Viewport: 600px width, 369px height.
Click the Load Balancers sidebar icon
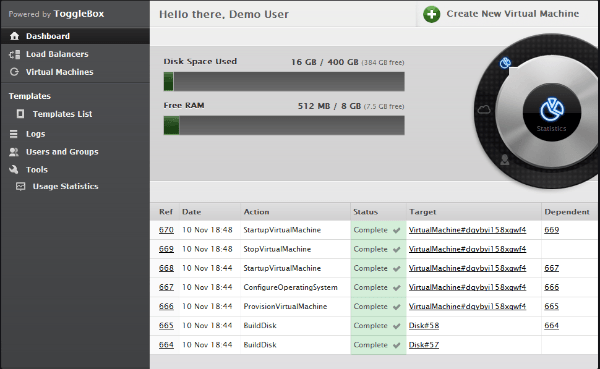pos(15,54)
